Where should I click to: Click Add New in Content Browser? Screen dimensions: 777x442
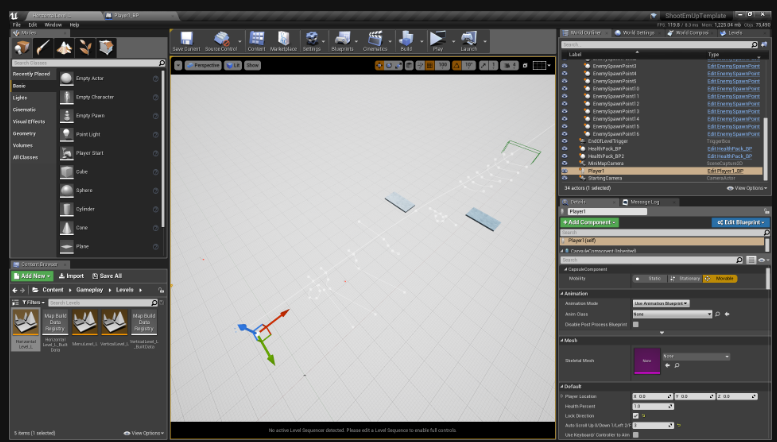pos(33,276)
